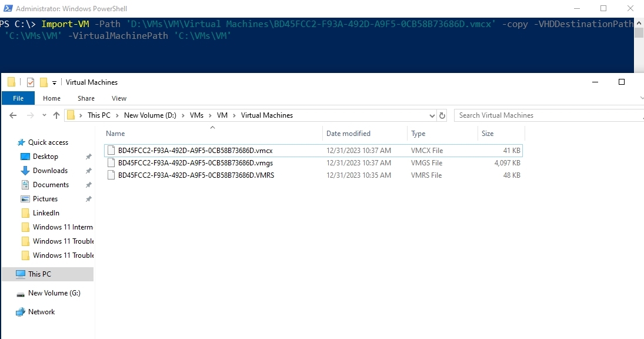Open the Customize Quick Access Toolbar dropdown
This screenshot has height=339, width=644.
pos(54,82)
